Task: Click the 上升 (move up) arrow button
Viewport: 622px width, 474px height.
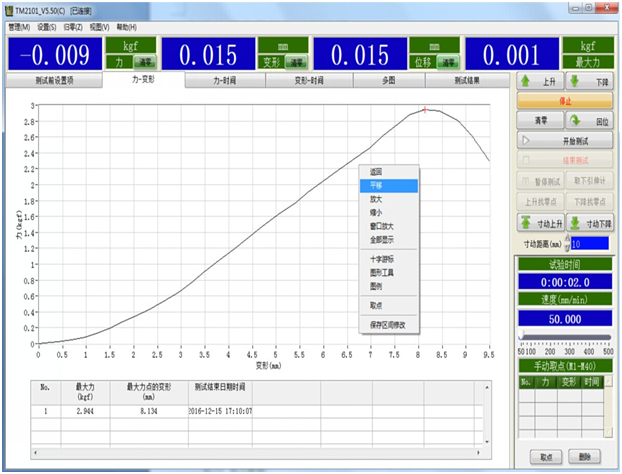Action: [x=539, y=81]
